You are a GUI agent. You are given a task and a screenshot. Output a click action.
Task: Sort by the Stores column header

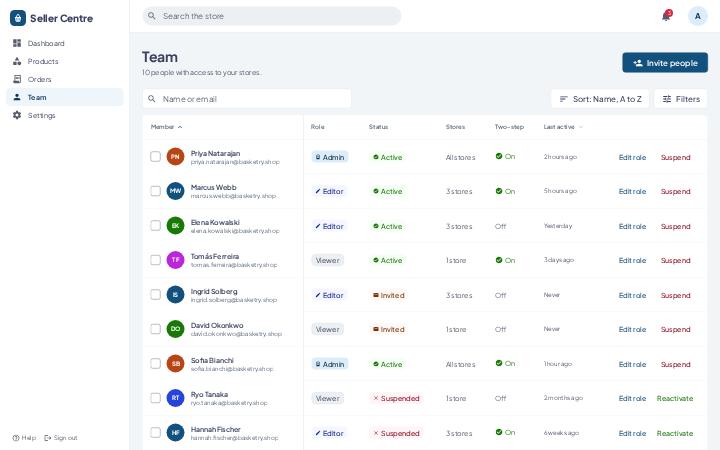click(455, 127)
